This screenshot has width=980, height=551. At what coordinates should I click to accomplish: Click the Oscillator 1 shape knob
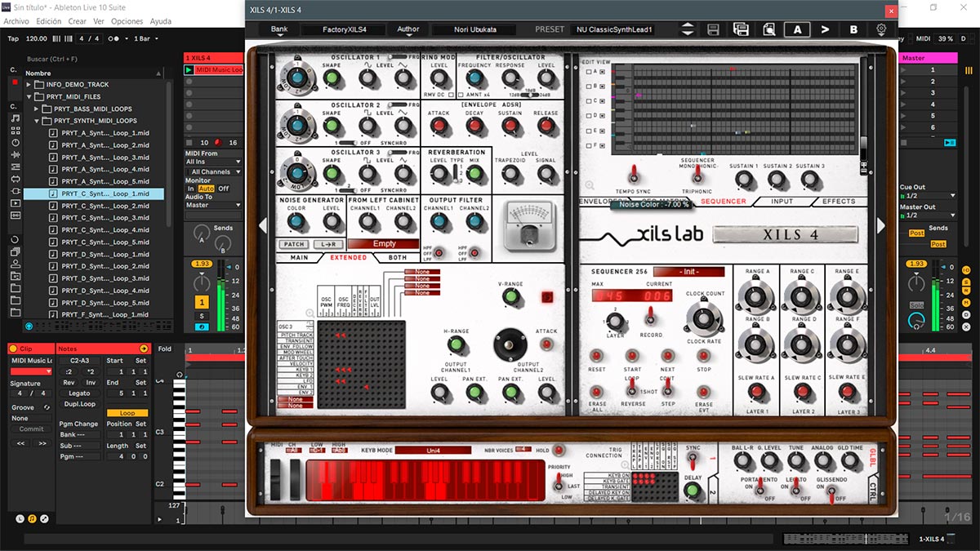tap(332, 78)
